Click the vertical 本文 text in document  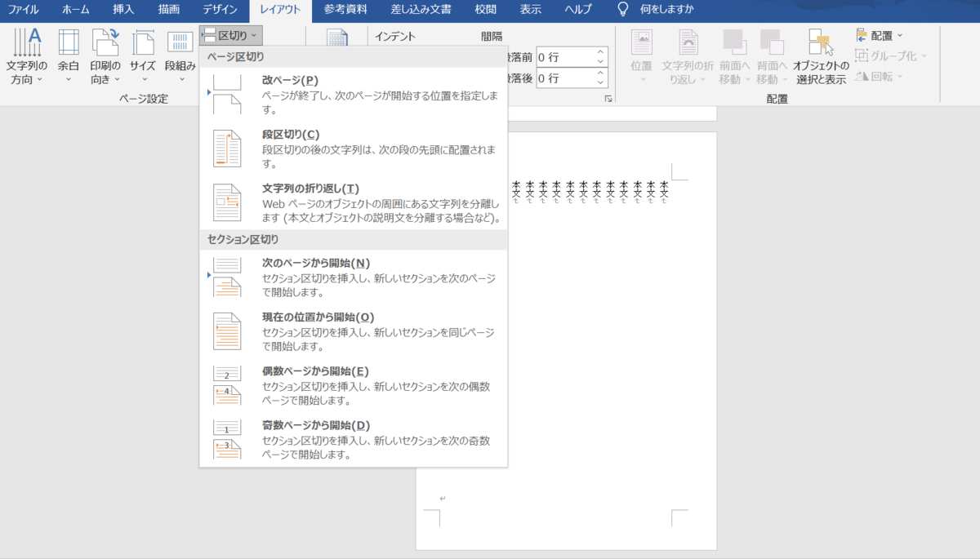tap(590, 192)
